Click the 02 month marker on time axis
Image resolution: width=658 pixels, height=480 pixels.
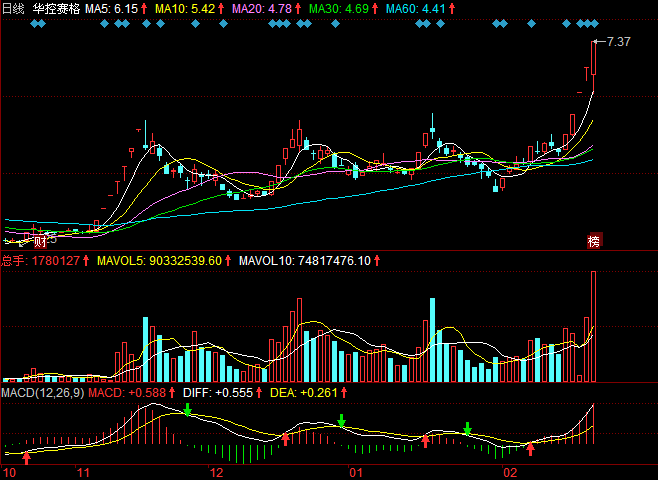pyautogui.click(x=510, y=471)
